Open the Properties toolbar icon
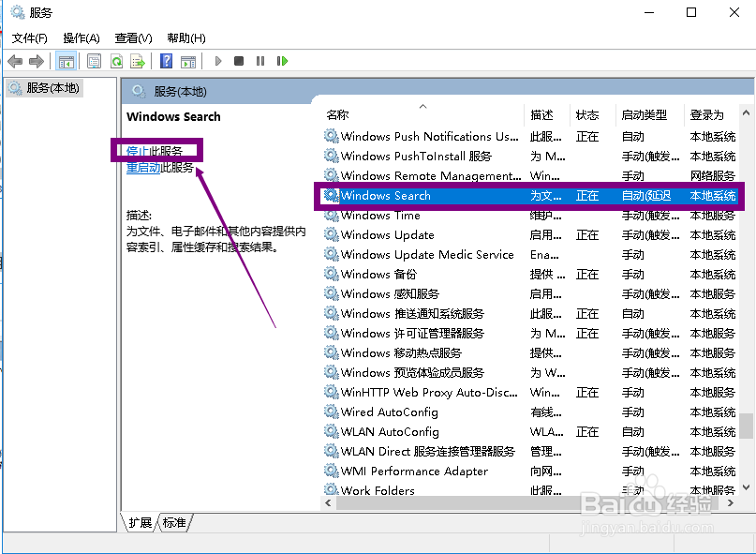Image resolution: width=756 pixels, height=554 pixels. tap(94, 61)
